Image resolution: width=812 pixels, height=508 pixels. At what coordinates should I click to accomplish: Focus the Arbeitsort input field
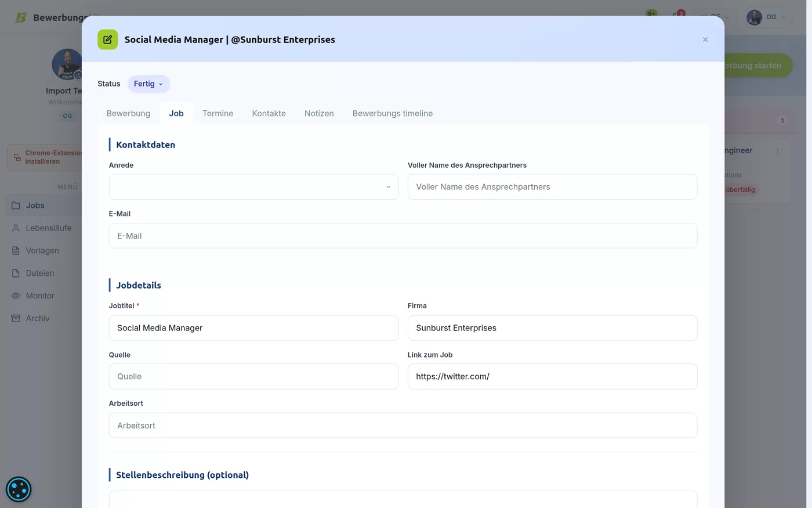click(403, 426)
